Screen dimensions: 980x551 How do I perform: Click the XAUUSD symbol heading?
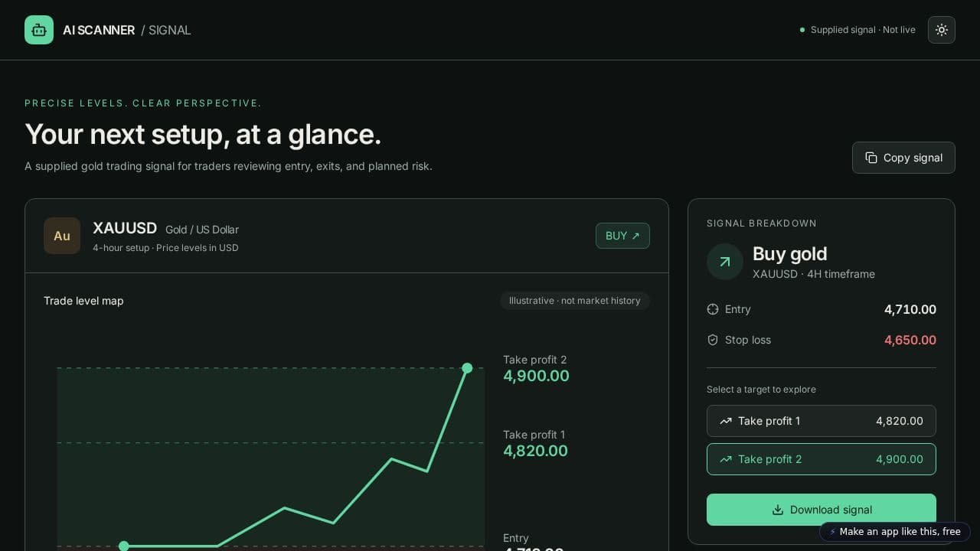(x=125, y=228)
